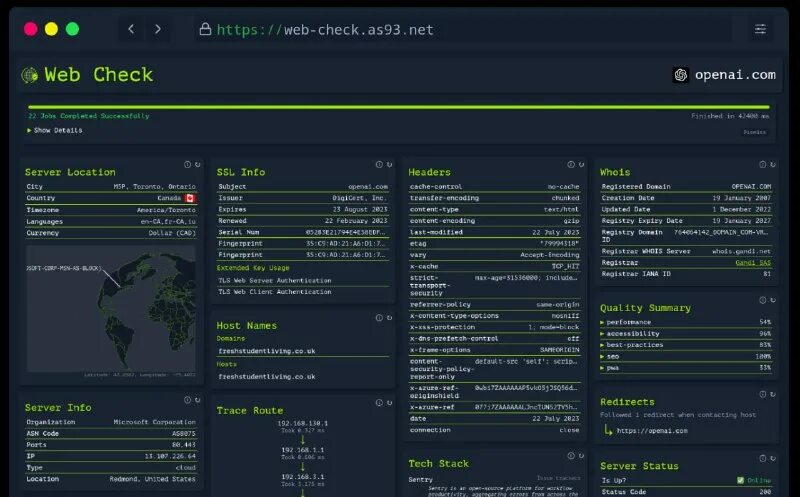The image size is (800, 497).
Task: Refresh the Headers card
Action: click(x=582, y=164)
